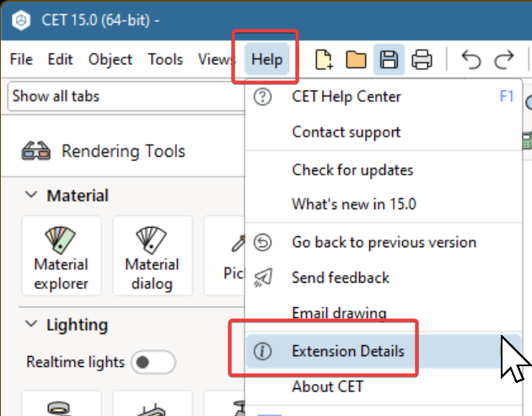The height and width of the screenshot is (416, 532).
Task: Open the View menu
Action: [217, 59]
